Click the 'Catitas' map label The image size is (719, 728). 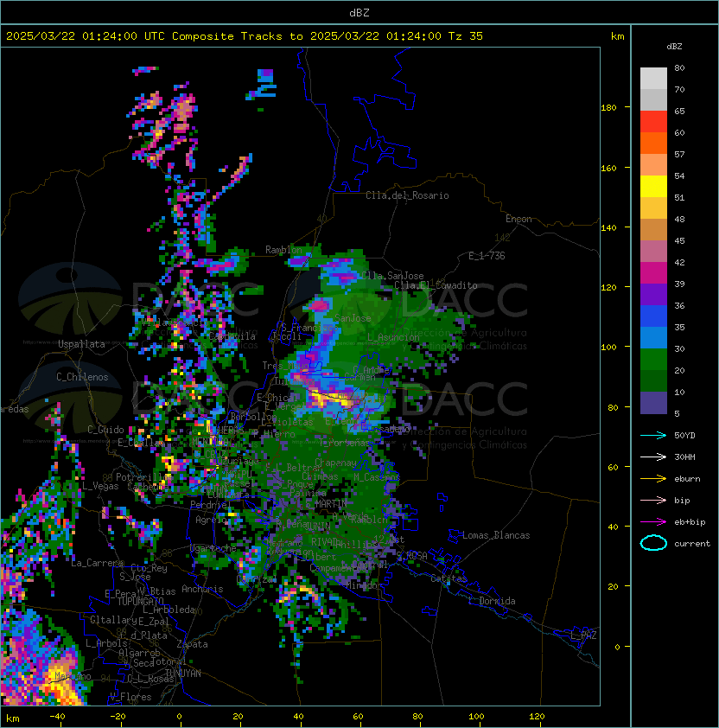[449, 578]
